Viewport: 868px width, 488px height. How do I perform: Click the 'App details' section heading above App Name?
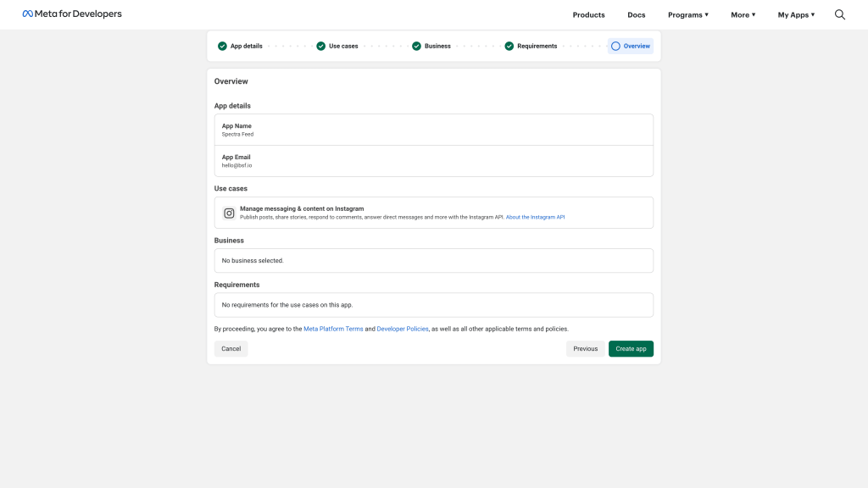232,106
